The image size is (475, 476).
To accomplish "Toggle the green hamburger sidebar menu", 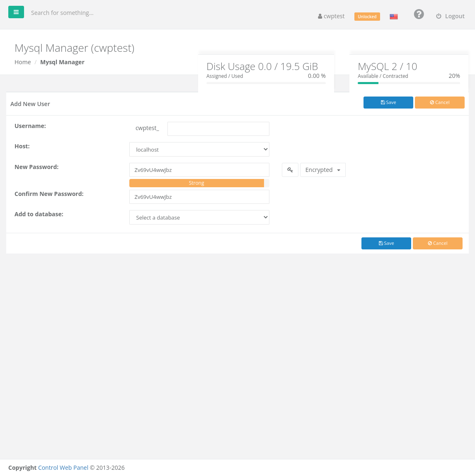I will (16, 12).
